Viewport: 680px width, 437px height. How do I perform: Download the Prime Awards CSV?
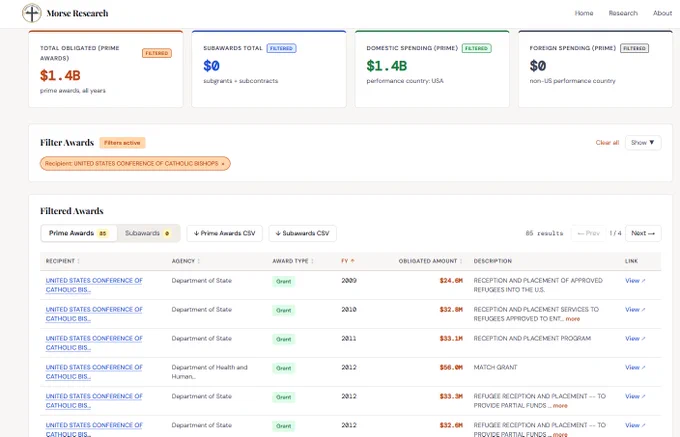click(x=224, y=233)
